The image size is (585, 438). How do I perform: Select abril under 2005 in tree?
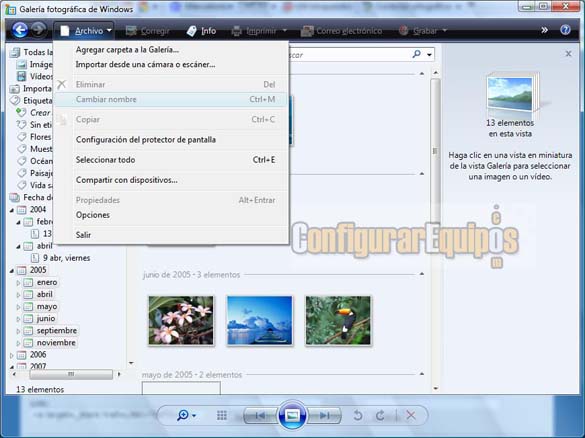pyautogui.click(x=44, y=294)
